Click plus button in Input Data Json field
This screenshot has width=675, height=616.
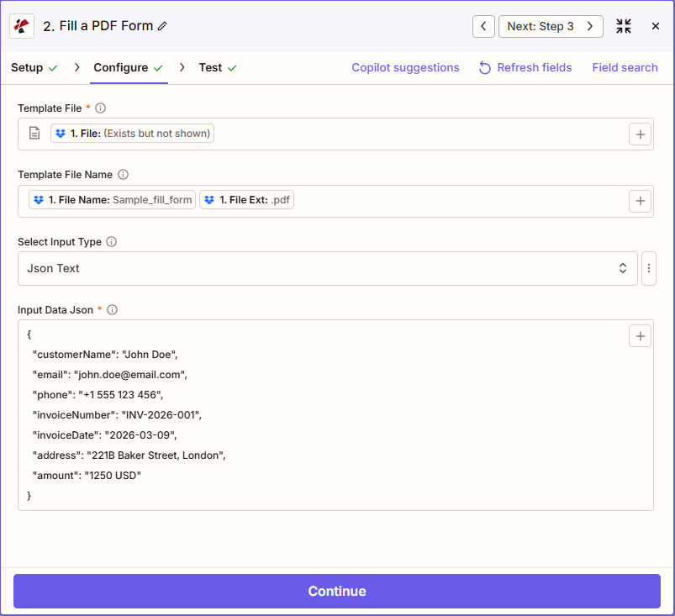640,336
